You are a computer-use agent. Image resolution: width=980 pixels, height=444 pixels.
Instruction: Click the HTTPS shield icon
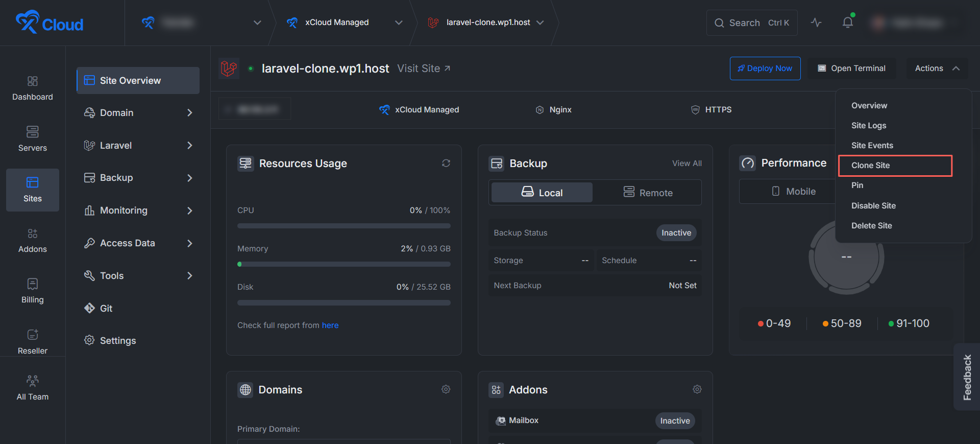tap(695, 110)
